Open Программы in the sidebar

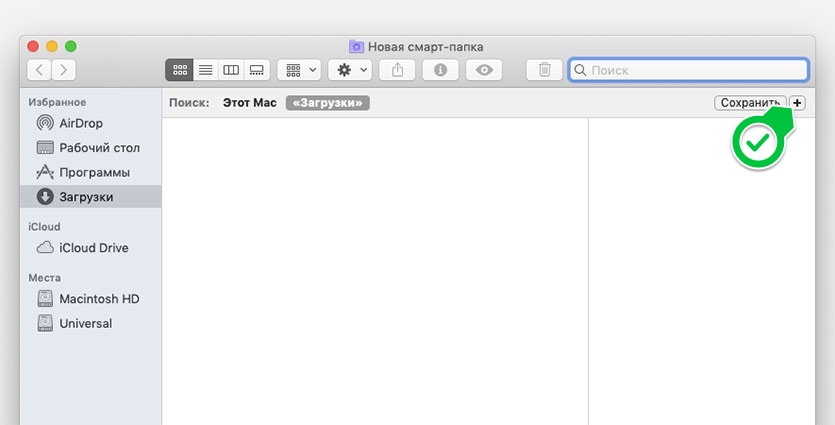[91, 173]
